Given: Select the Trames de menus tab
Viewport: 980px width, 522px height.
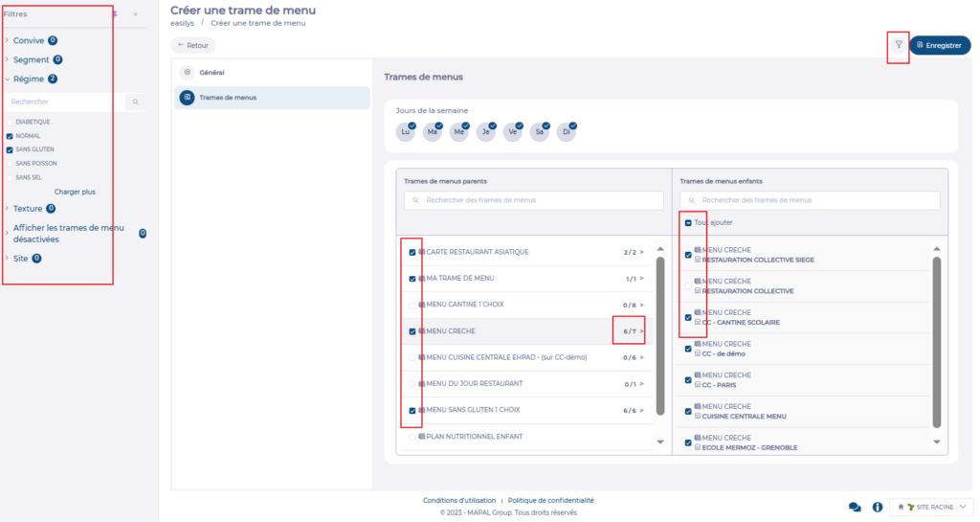Looking at the screenshot, I should point(227,98).
